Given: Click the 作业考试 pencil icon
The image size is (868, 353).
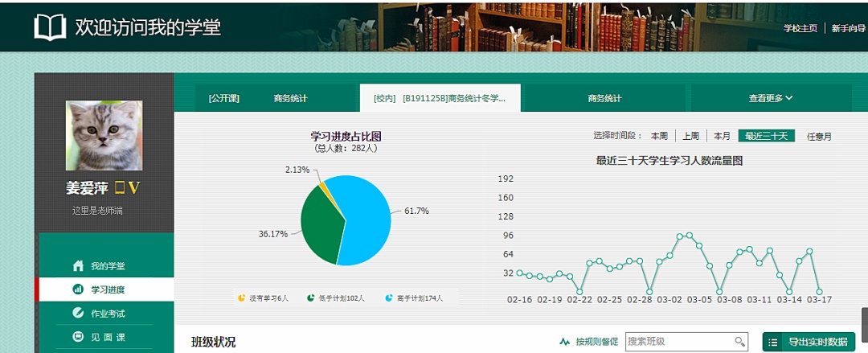Looking at the screenshot, I should pyautogui.click(x=78, y=313).
